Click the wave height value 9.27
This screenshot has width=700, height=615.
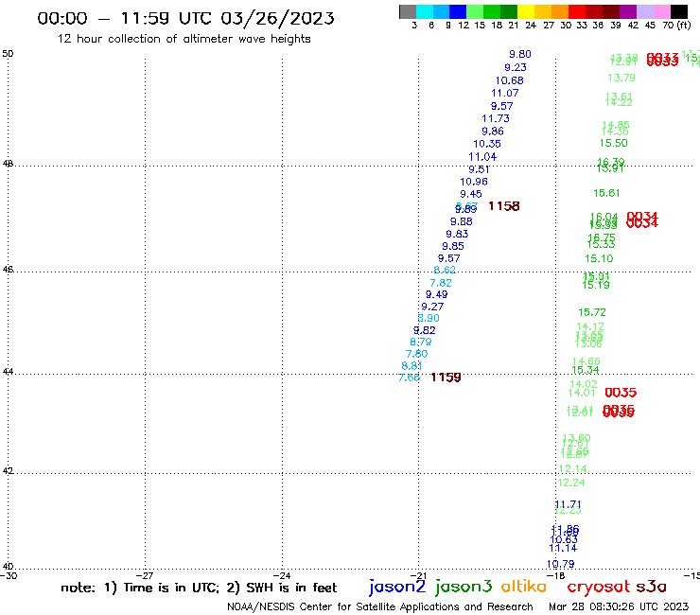click(x=432, y=307)
